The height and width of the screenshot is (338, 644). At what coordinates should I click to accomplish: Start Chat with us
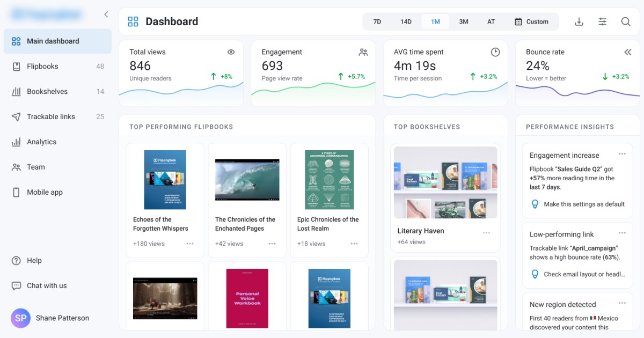(57, 286)
